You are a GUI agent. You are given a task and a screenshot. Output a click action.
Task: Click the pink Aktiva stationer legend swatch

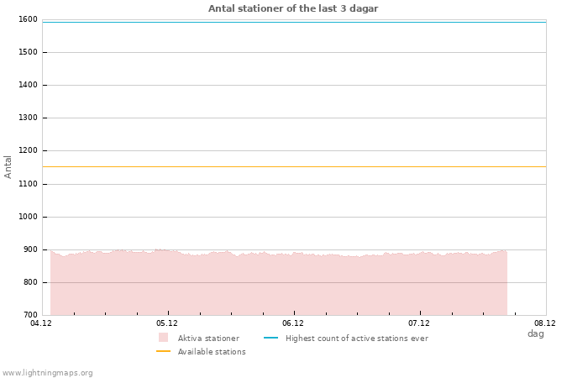coord(163,338)
